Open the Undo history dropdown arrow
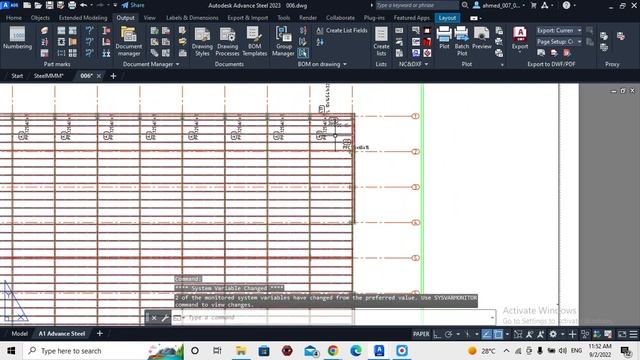The height and width of the screenshot is (360, 640). click(91, 5)
